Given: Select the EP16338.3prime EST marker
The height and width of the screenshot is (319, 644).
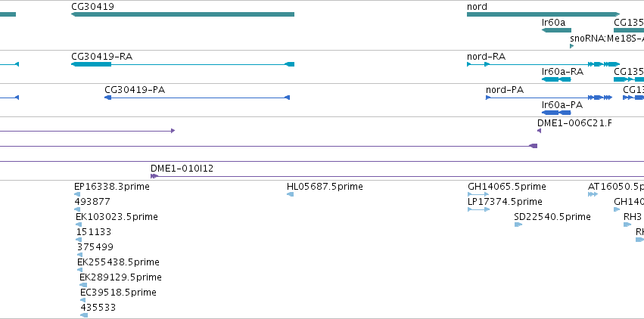Looking at the screenshot, I should 77,194.
